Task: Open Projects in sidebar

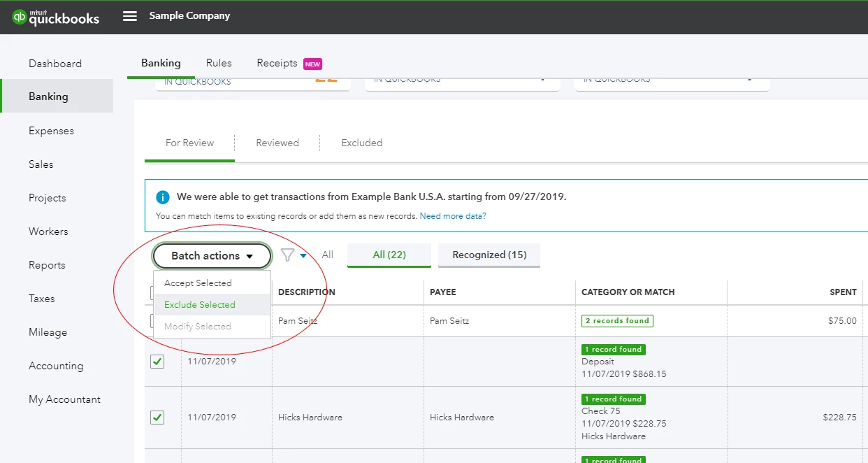Action: tap(47, 198)
